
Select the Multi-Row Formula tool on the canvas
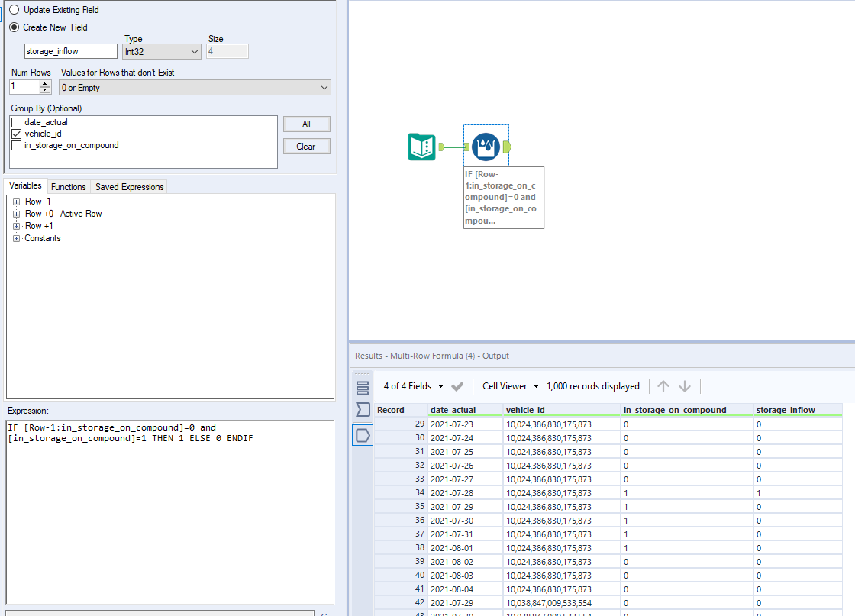coord(486,147)
